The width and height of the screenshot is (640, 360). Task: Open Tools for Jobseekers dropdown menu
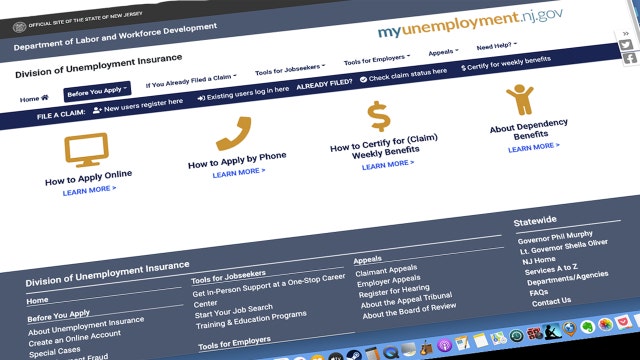290,70
